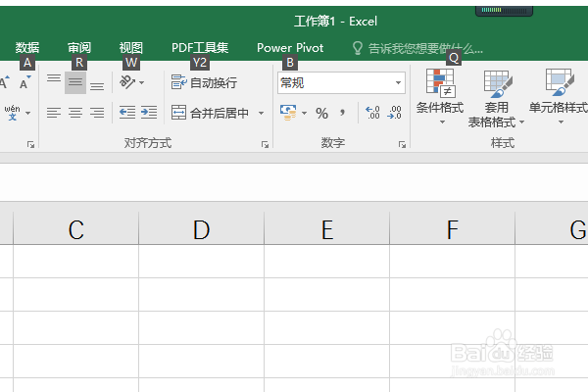
Task: Center text horizontally
Action: click(x=75, y=113)
